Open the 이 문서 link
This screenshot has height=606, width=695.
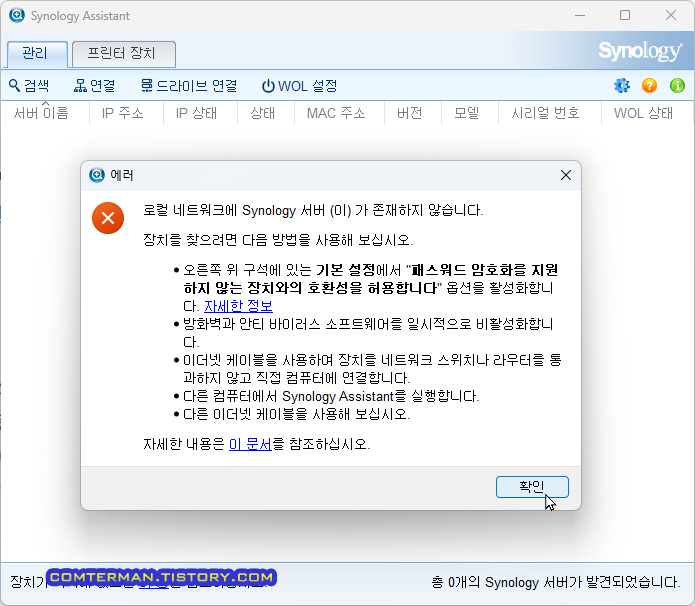(x=250, y=444)
